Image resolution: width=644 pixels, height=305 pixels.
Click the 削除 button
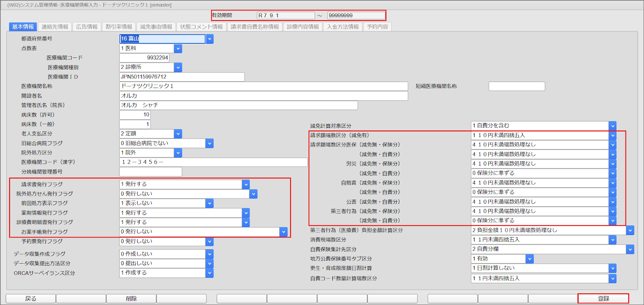pos(131,299)
